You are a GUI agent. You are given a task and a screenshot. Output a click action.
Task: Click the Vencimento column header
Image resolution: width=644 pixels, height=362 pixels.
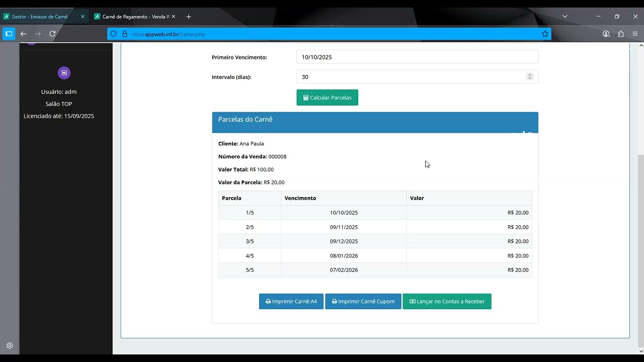tap(344, 198)
